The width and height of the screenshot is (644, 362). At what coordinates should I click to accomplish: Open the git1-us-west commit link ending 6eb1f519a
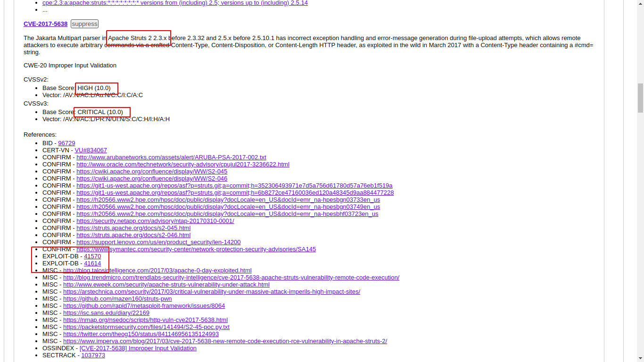coord(234,186)
